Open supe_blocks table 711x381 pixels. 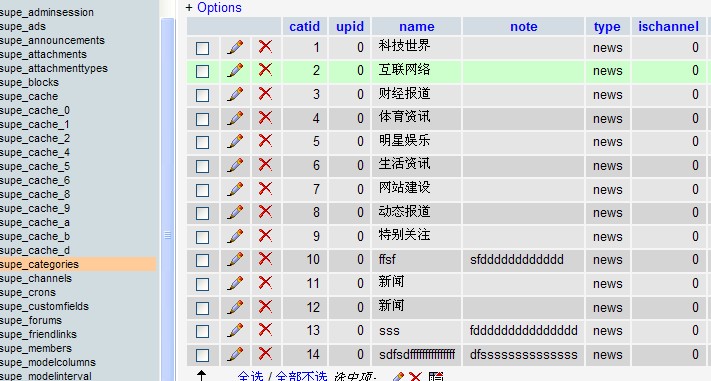click(29, 82)
